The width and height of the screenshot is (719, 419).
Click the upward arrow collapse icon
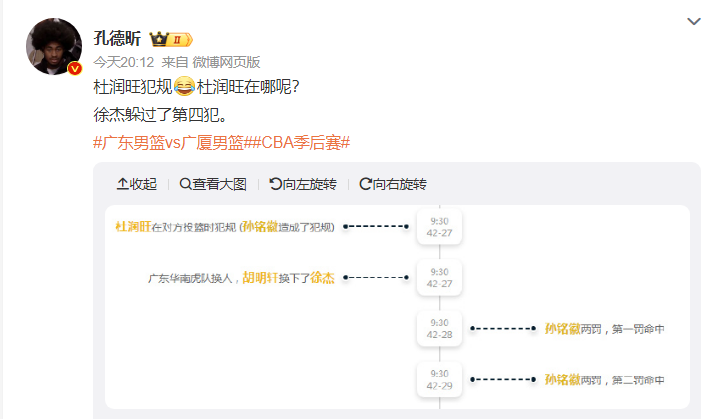[x=122, y=184]
